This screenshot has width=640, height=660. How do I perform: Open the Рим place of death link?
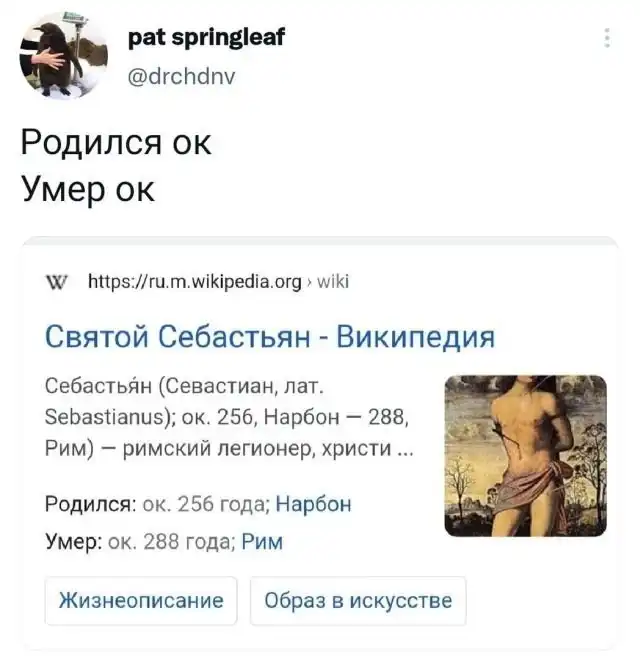262,541
